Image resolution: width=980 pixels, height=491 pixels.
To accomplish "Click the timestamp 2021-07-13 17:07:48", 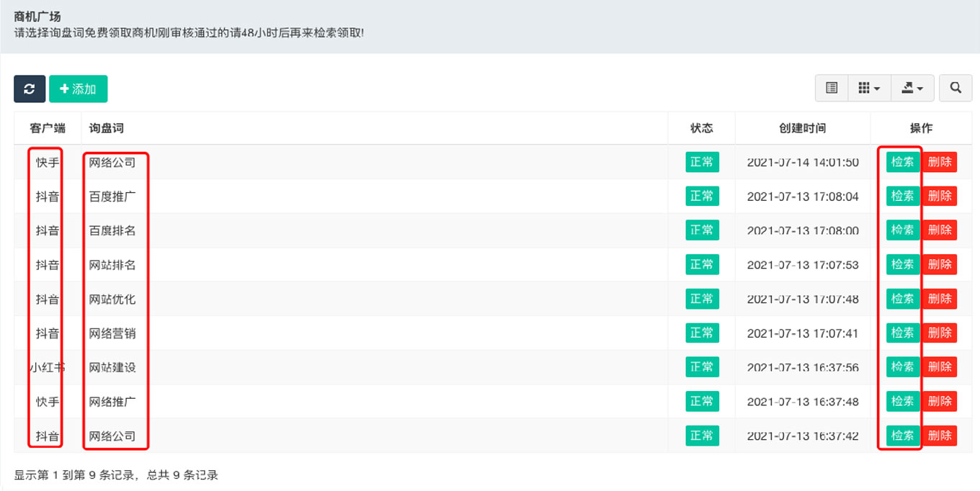I will [x=803, y=299].
